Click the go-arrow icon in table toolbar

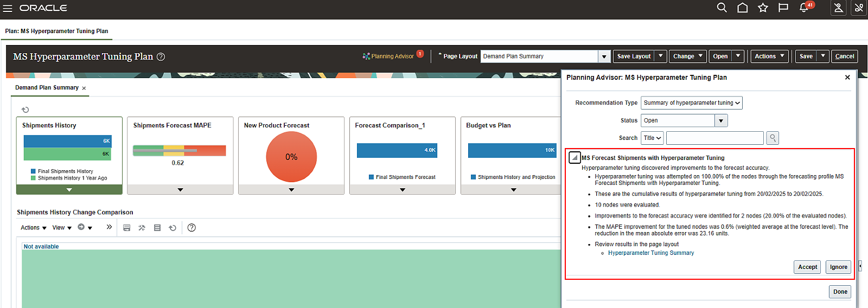point(81,227)
